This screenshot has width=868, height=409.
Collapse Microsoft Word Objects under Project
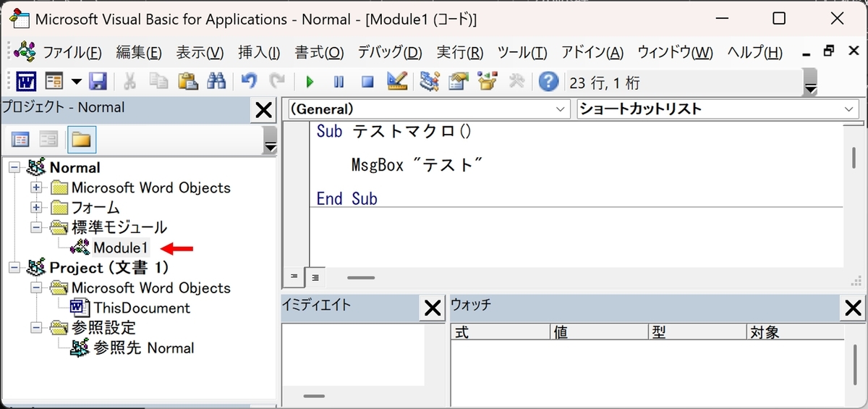36,288
